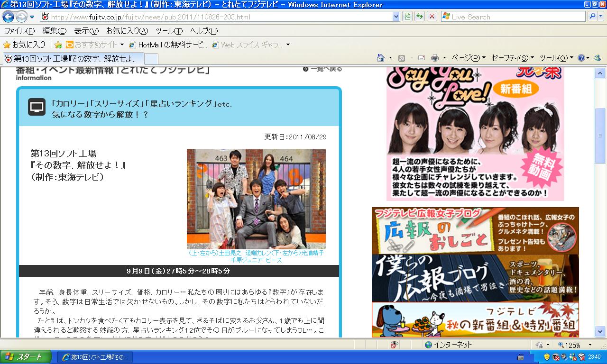Expand the Print options dropdown arrow

tap(444, 58)
